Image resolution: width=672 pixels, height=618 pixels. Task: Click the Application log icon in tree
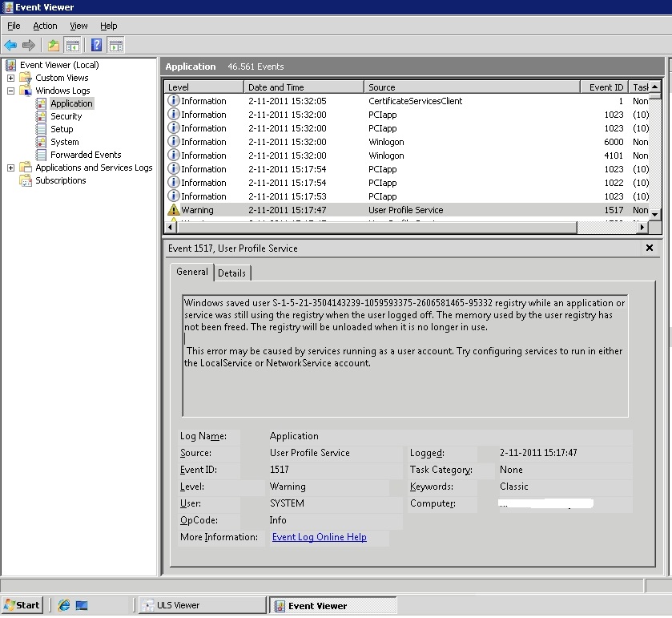point(41,103)
